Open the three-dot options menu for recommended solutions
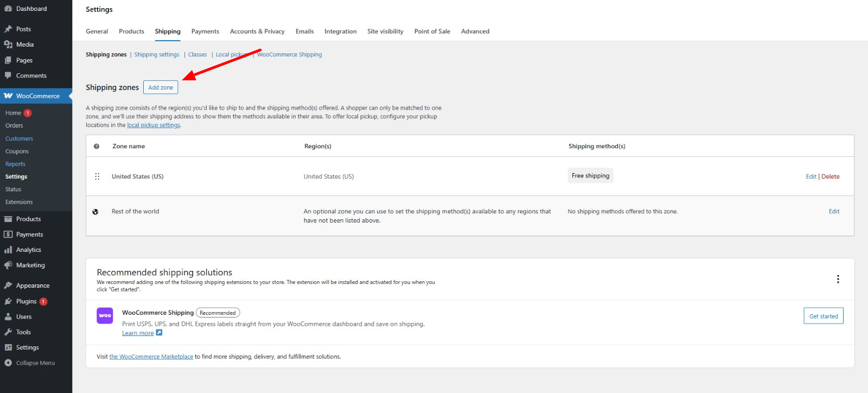Viewport: 868px width, 393px height. [838, 279]
